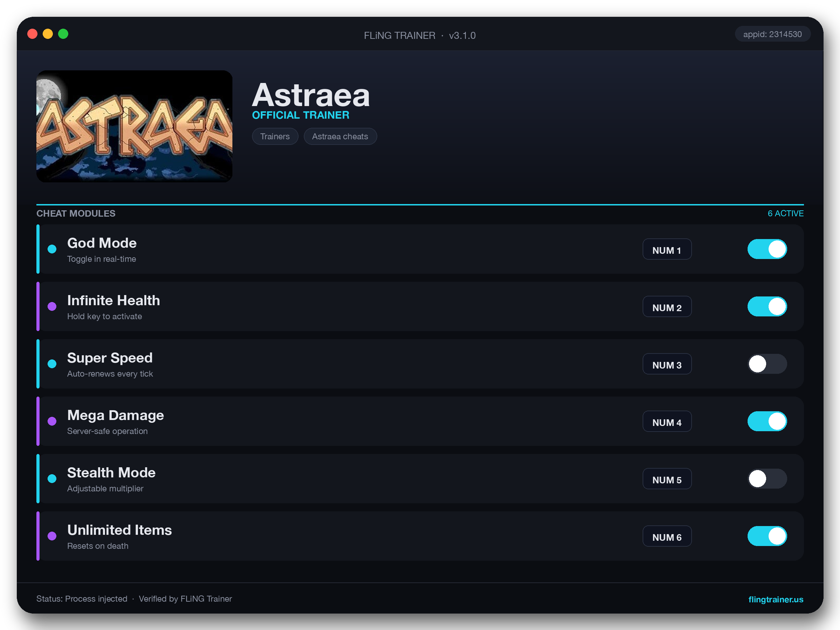Screen dimensions: 840x630
Task: Click the cyan dot beside Stealth Mode
Action: (52, 478)
